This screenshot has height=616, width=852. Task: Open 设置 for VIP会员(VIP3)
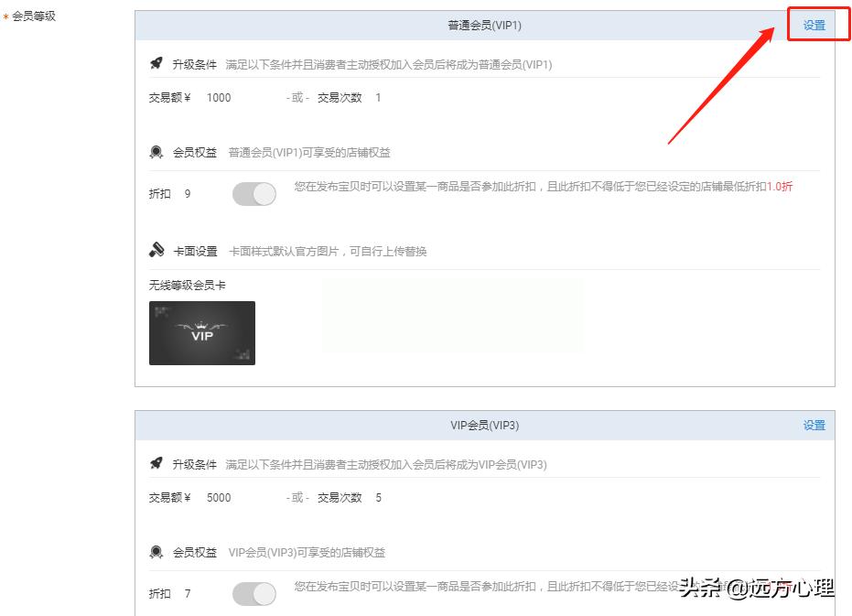[814, 425]
